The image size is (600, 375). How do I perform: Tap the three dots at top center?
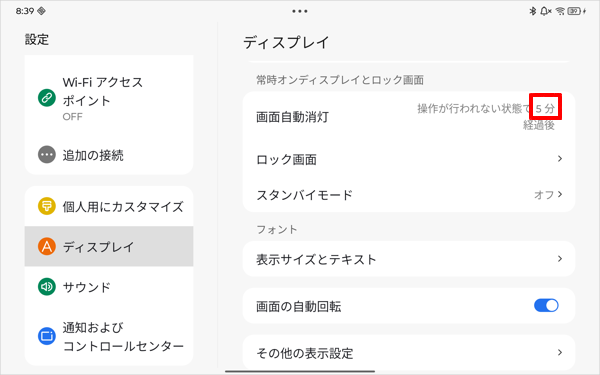[300, 11]
